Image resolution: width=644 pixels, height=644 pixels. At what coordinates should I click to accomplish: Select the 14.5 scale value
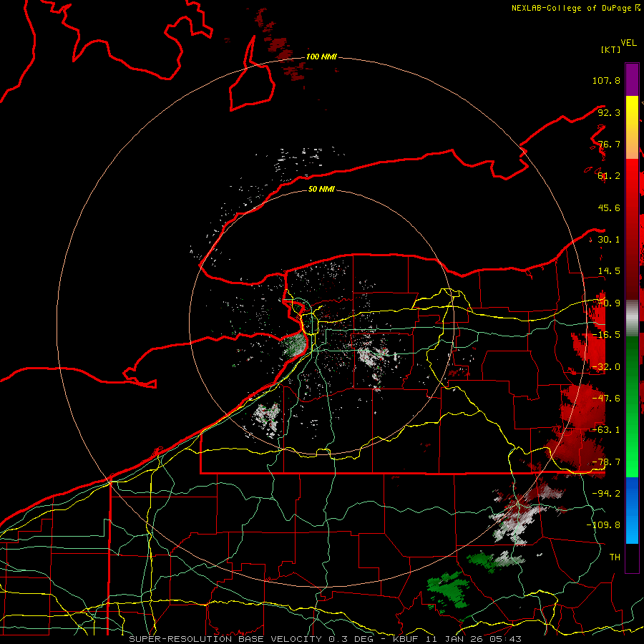pos(609,271)
